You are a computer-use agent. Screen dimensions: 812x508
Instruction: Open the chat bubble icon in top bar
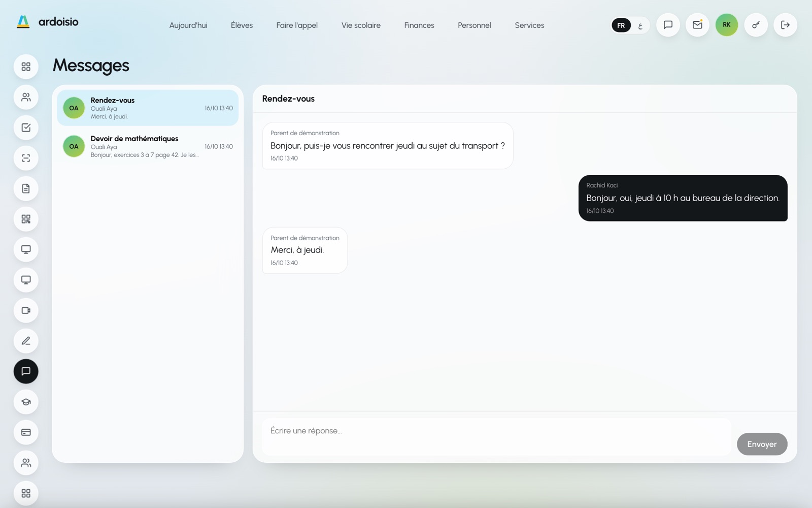click(668, 25)
